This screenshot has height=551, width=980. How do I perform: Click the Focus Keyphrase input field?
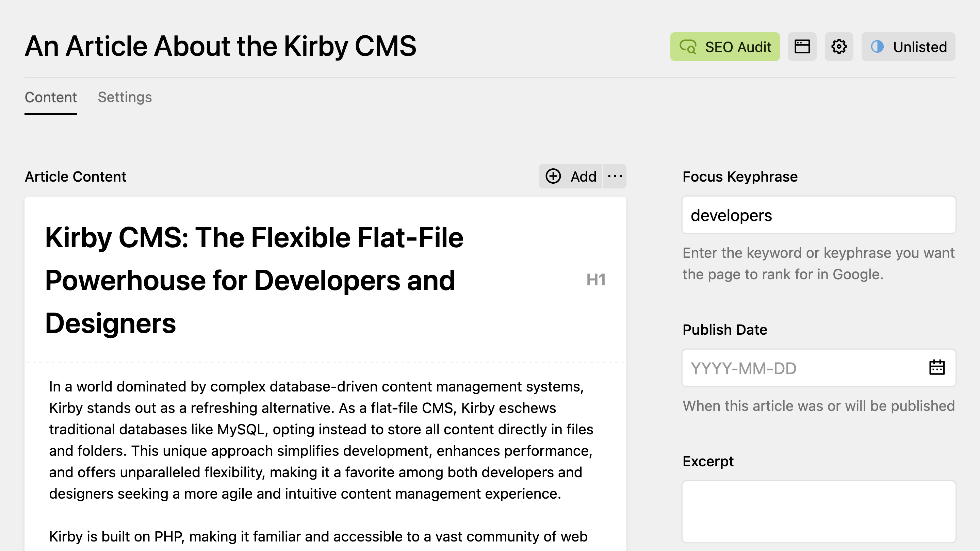tap(819, 215)
